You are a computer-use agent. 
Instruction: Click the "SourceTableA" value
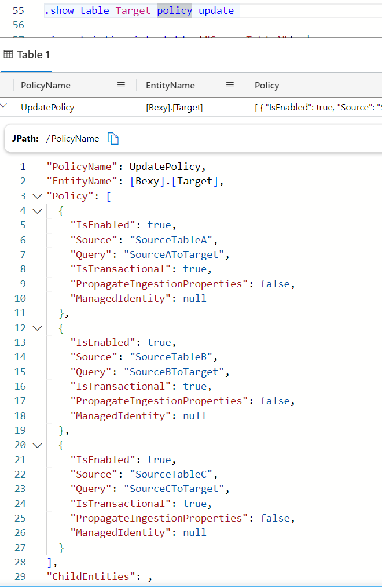(171, 240)
